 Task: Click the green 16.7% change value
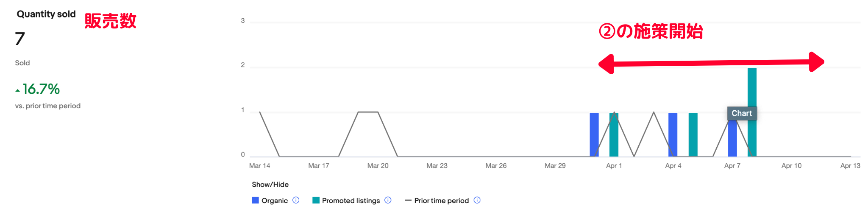click(x=41, y=89)
